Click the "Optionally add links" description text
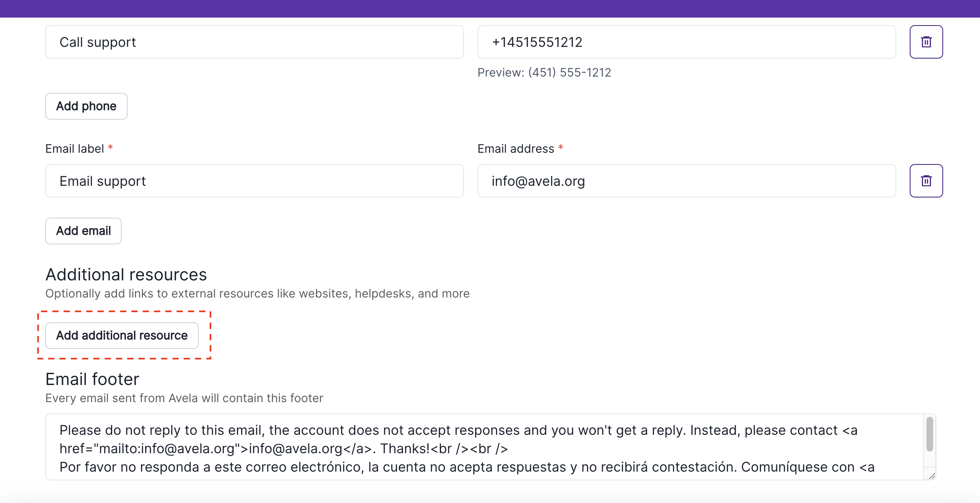The image size is (980, 503). (257, 294)
